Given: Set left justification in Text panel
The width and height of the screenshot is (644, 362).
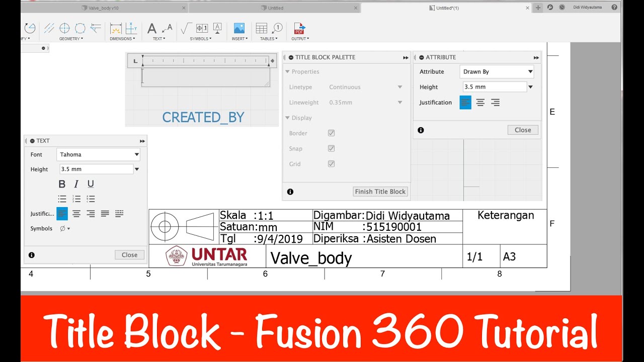Looking at the screenshot, I should pos(62,214).
